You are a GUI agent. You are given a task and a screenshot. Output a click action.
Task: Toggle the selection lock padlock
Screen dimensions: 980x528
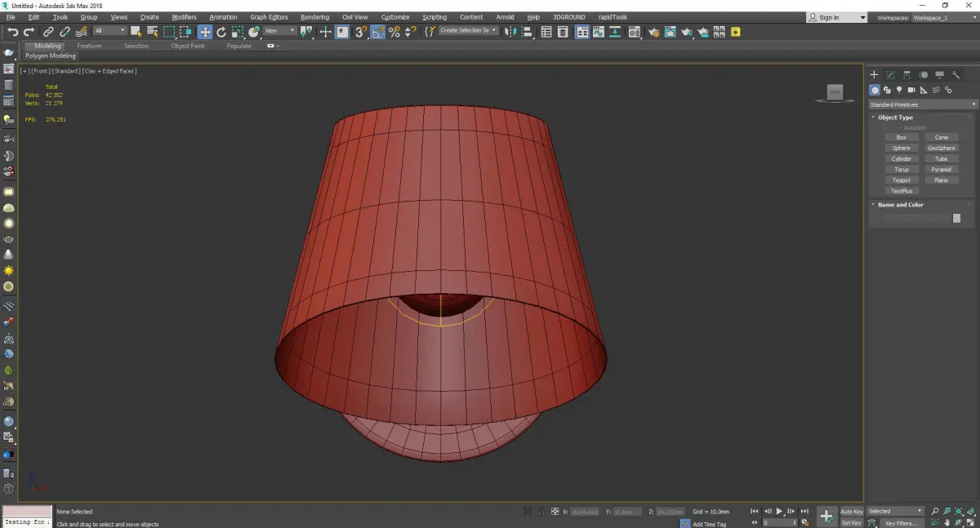pos(541,512)
